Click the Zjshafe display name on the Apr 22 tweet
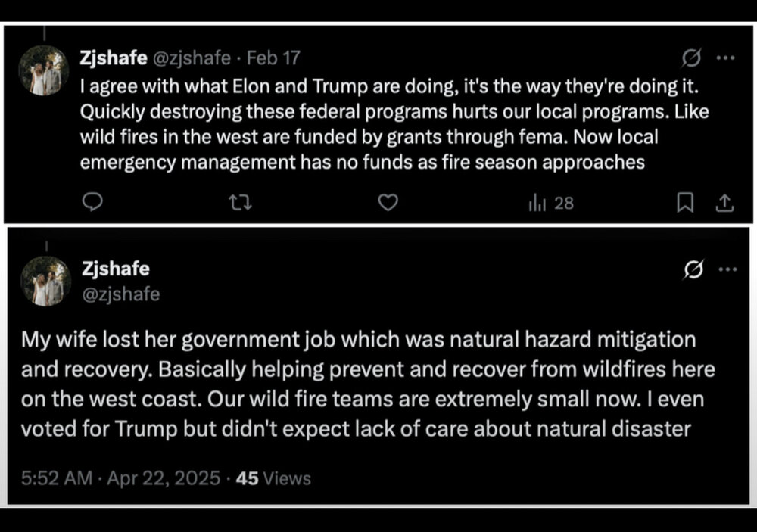This screenshot has width=757, height=532. tap(115, 268)
